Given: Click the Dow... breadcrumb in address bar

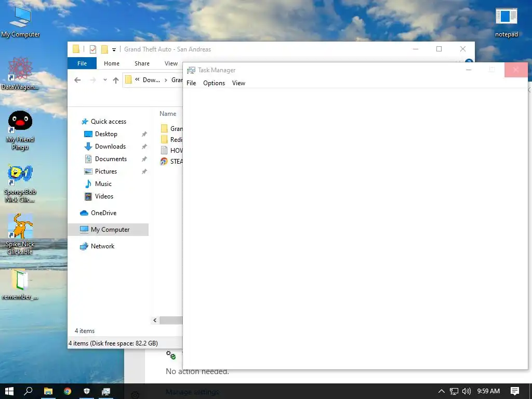Looking at the screenshot, I should tap(151, 80).
